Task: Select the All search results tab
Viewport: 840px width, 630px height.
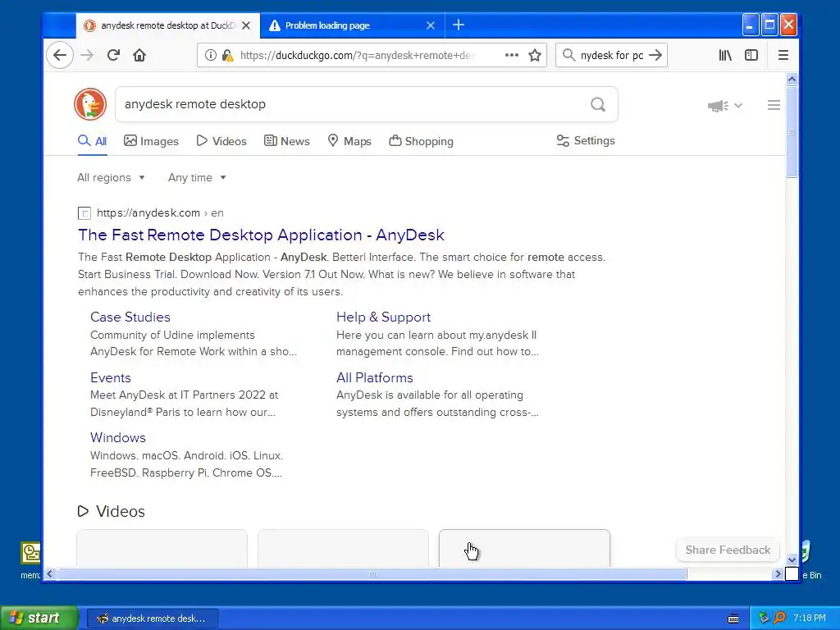Action: (x=92, y=141)
